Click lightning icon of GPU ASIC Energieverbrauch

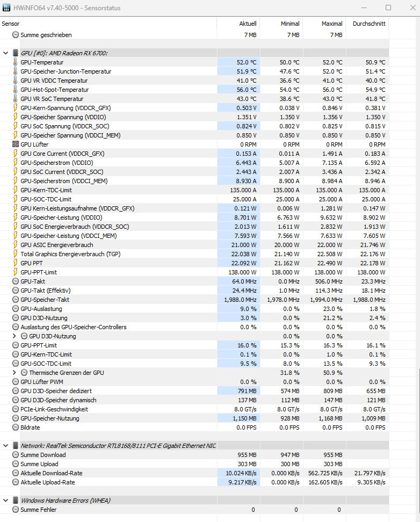tap(16, 245)
